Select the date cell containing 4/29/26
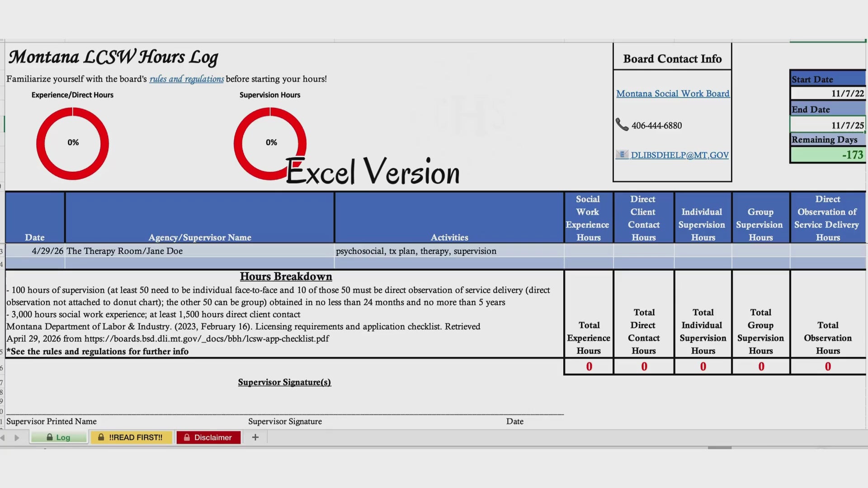 click(x=35, y=251)
